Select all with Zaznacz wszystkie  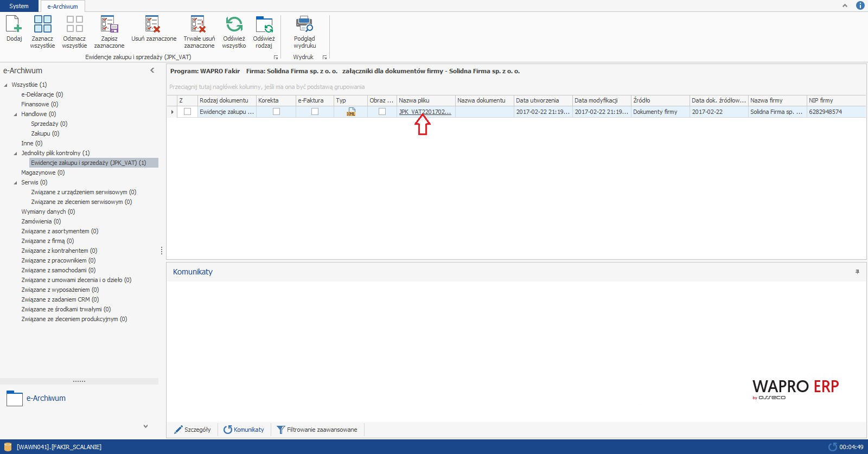click(x=42, y=24)
